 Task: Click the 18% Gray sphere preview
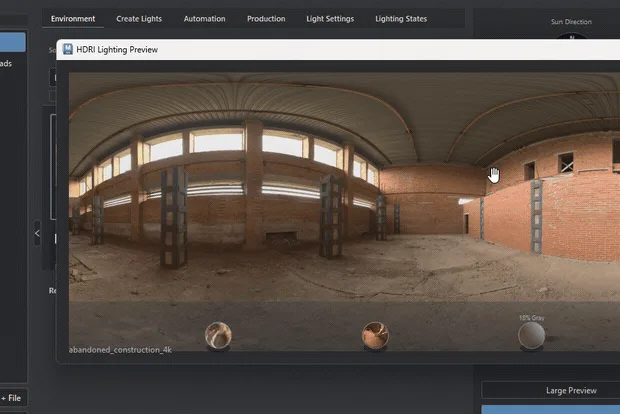(531, 335)
